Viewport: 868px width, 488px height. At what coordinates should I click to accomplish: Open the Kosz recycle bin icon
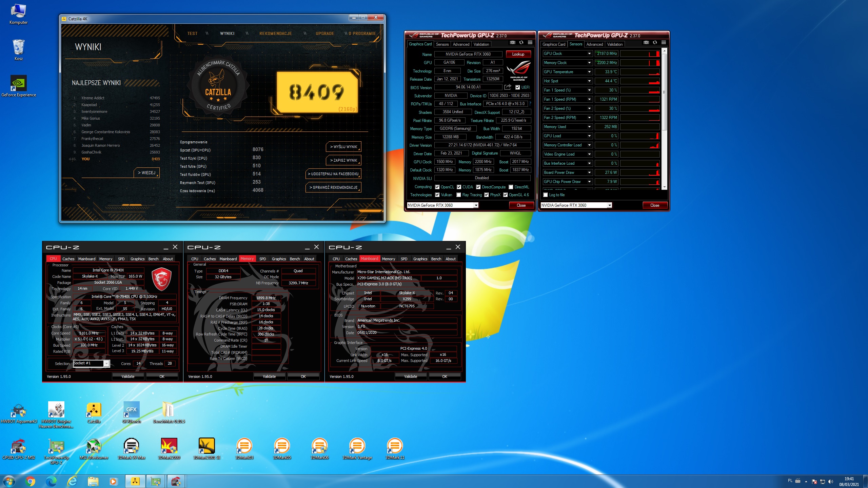click(18, 50)
